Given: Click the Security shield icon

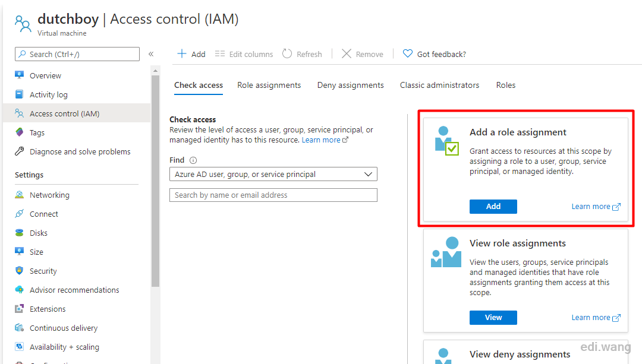Looking at the screenshot, I should pyautogui.click(x=19, y=270).
